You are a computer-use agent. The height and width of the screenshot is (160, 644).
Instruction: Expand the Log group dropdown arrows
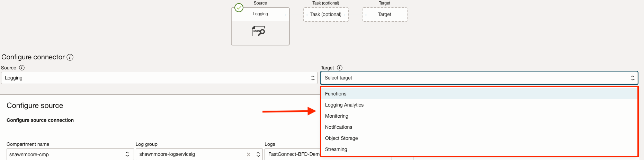coord(258,154)
